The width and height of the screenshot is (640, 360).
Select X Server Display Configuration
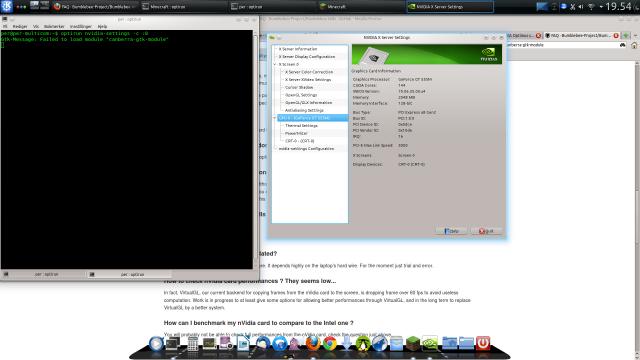(307, 57)
